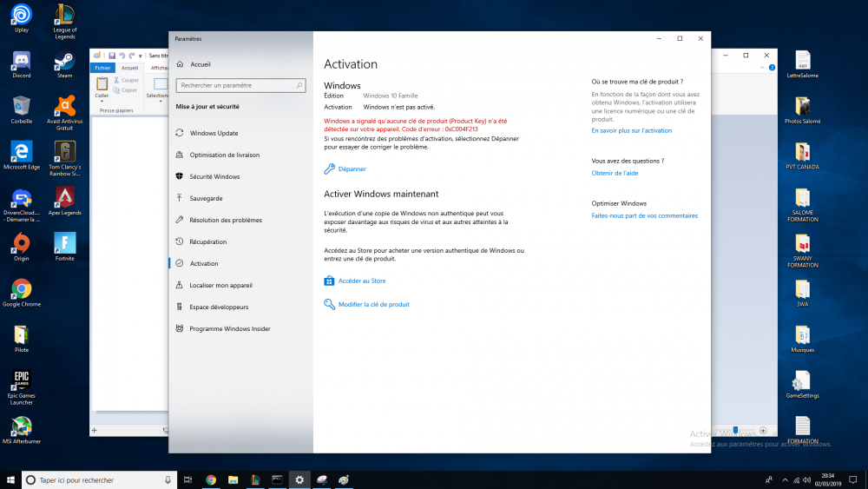Go to Accueil settings home

tap(200, 64)
